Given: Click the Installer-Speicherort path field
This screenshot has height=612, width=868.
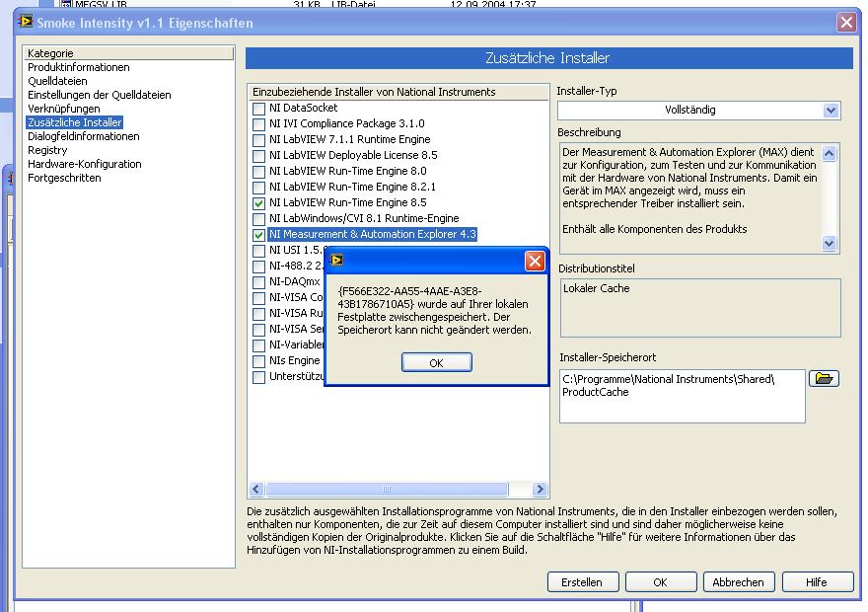Looking at the screenshot, I should click(x=682, y=396).
